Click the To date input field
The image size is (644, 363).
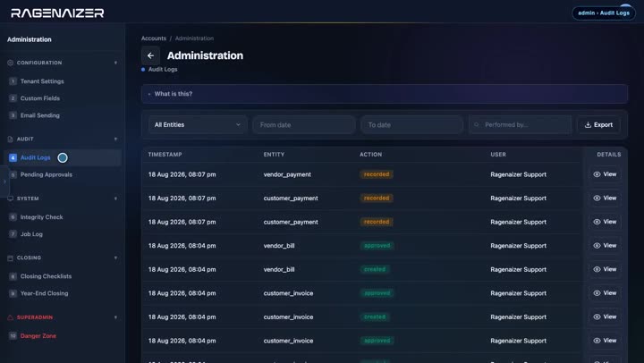[x=412, y=125]
